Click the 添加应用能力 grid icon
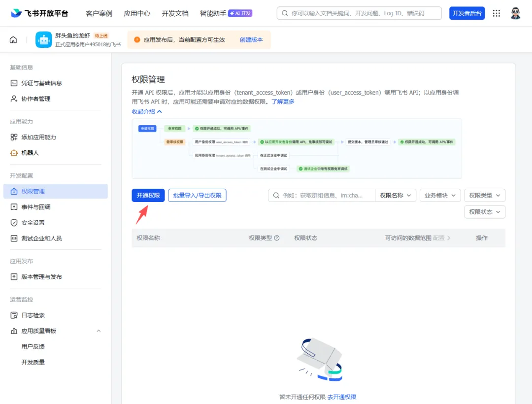The width and height of the screenshot is (532, 404). [x=14, y=137]
